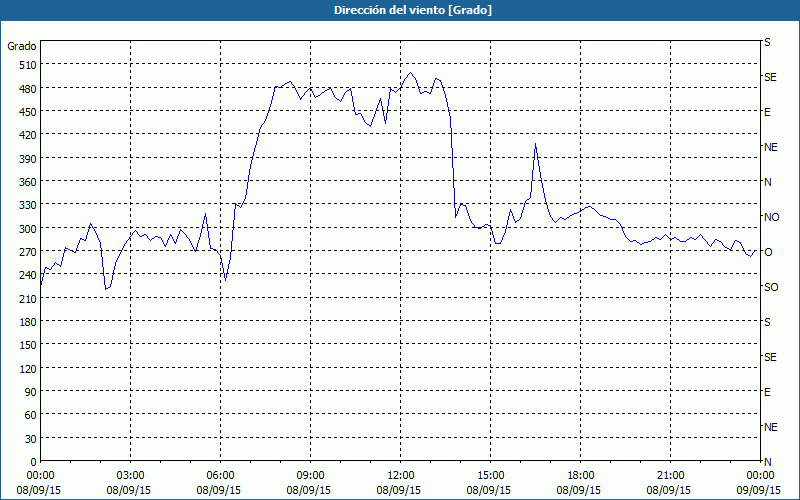Click the 18:00 time label

580,475
